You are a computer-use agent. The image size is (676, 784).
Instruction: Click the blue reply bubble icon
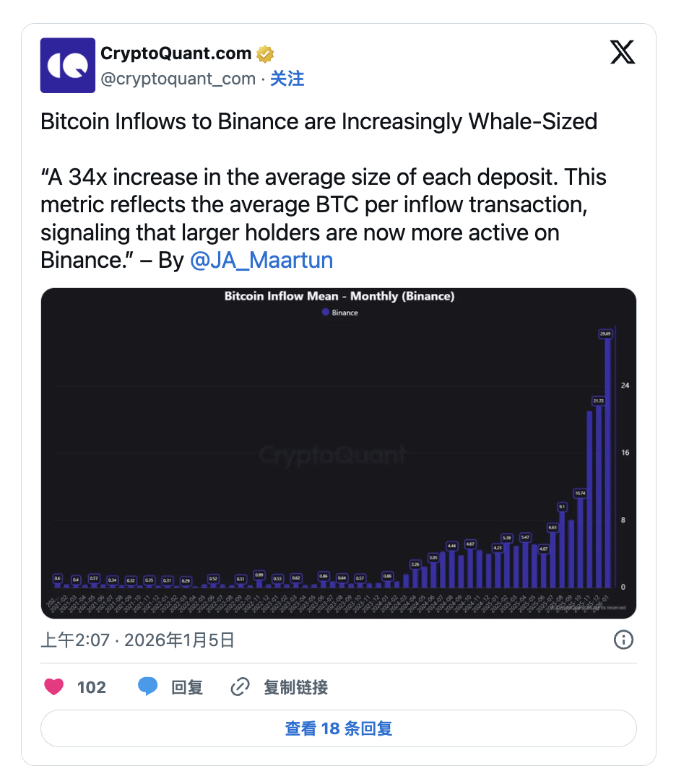pos(147,687)
